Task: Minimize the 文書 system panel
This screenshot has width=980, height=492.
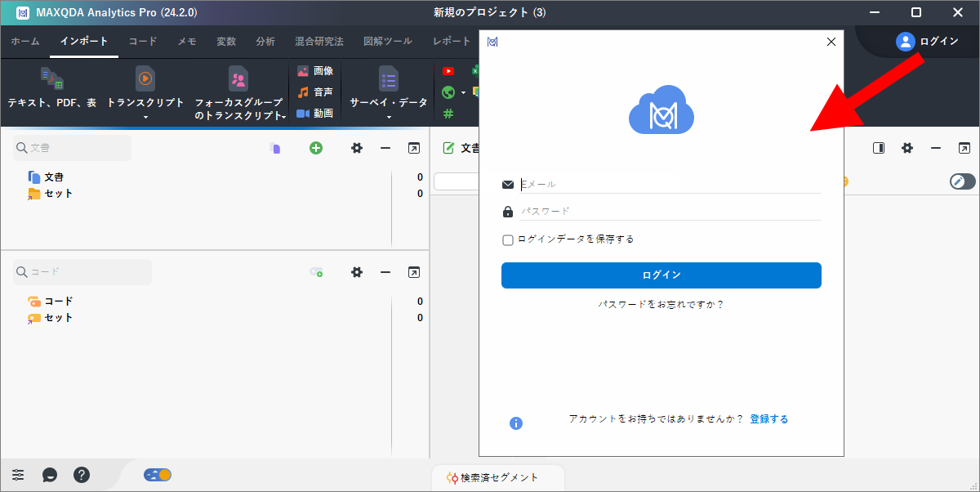Action: [x=385, y=148]
